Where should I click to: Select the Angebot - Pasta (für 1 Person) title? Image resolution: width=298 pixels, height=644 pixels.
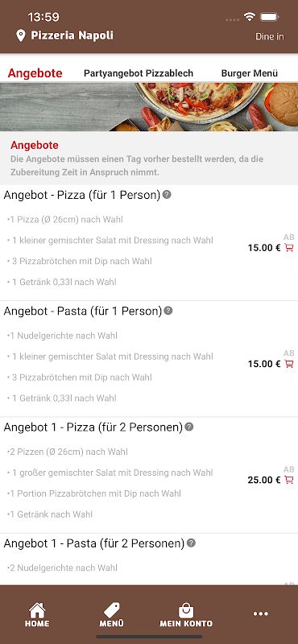point(83,311)
